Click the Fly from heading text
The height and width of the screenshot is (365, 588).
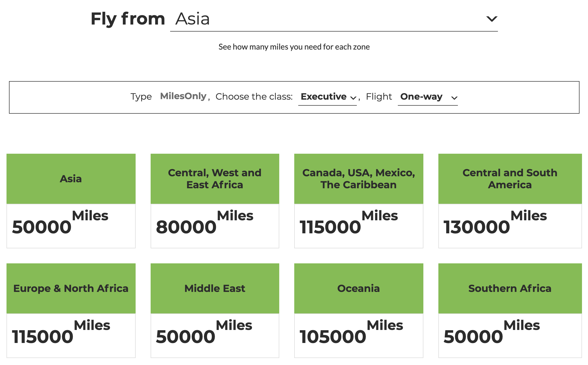click(x=128, y=19)
